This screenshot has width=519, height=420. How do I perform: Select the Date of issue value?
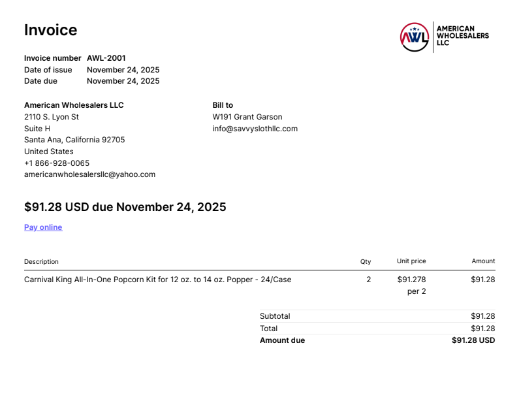tap(123, 70)
